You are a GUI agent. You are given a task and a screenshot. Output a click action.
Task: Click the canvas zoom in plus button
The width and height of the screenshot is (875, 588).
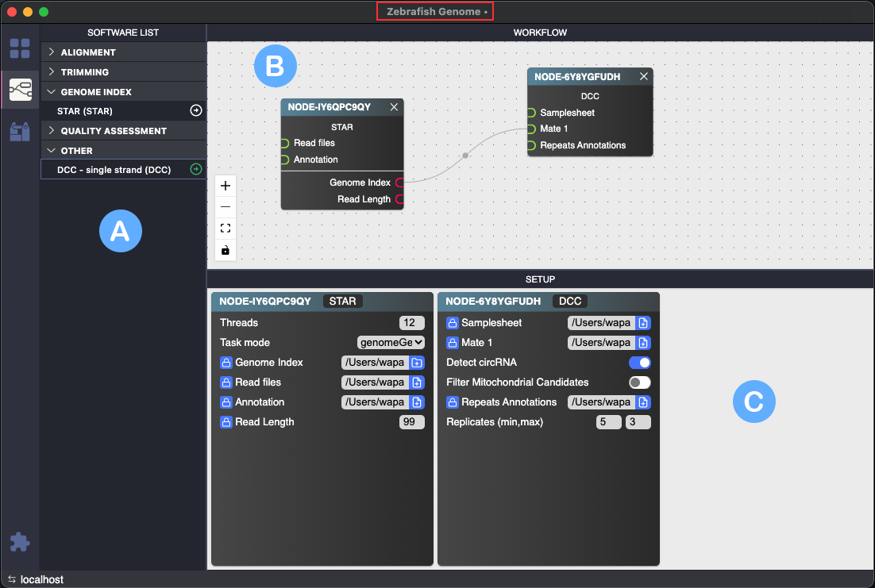tap(225, 186)
